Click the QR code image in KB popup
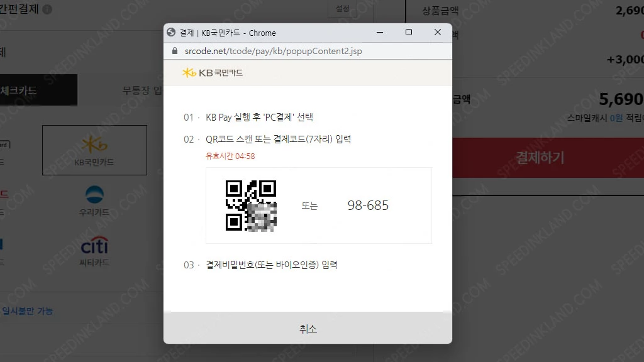The image size is (644, 362). (251, 206)
